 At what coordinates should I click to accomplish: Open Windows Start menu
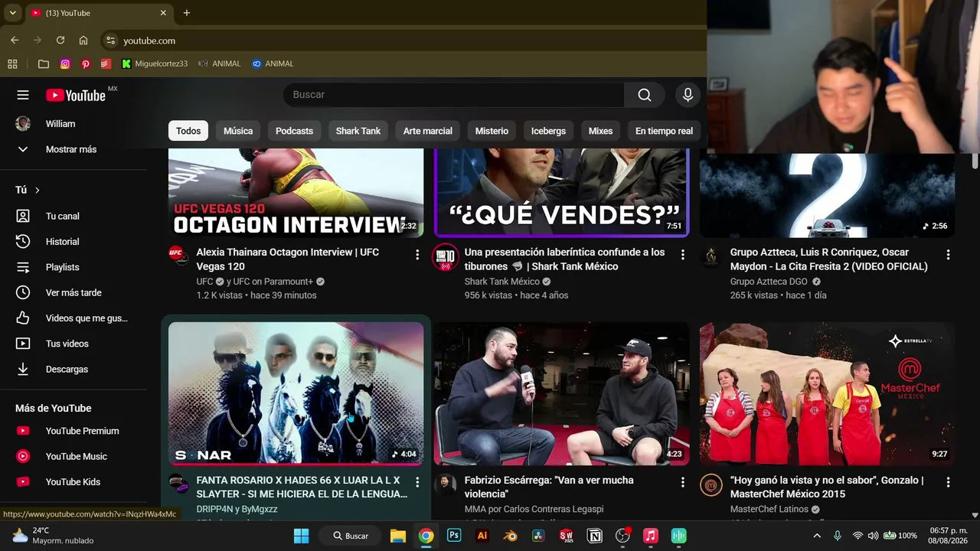(301, 536)
